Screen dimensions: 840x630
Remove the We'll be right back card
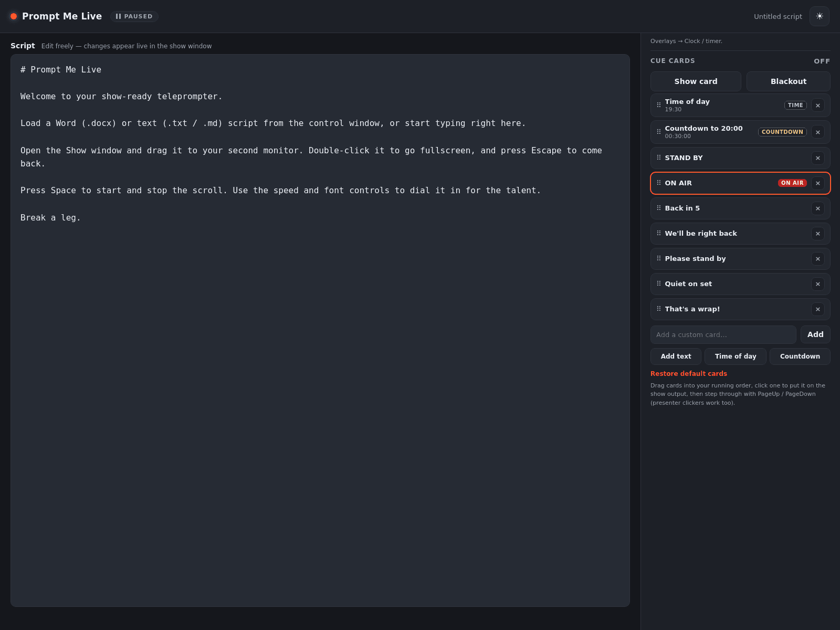click(x=817, y=234)
